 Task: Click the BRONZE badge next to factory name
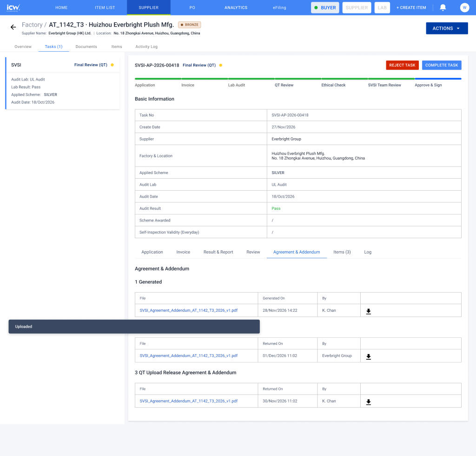click(x=190, y=25)
